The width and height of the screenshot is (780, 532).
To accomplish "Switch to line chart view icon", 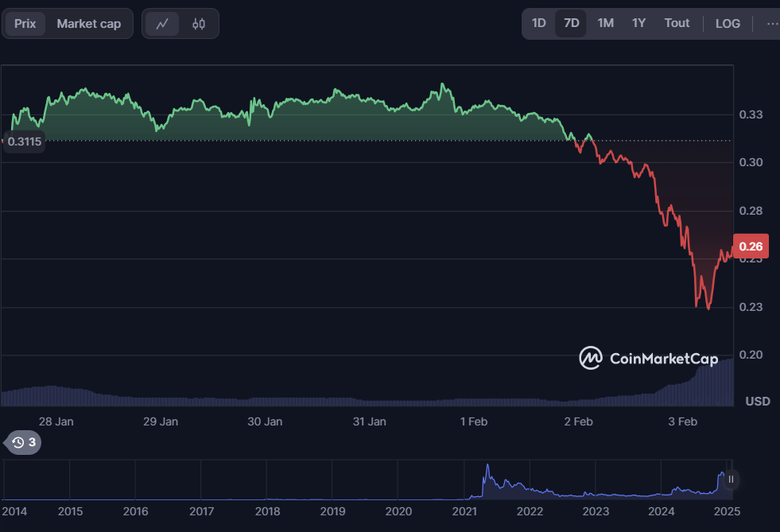I will pyautogui.click(x=162, y=24).
